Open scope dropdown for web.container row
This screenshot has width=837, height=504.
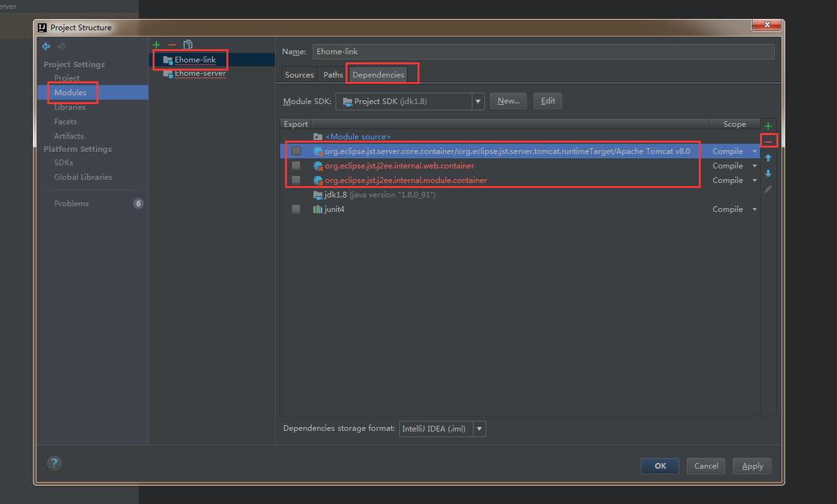click(x=754, y=166)
